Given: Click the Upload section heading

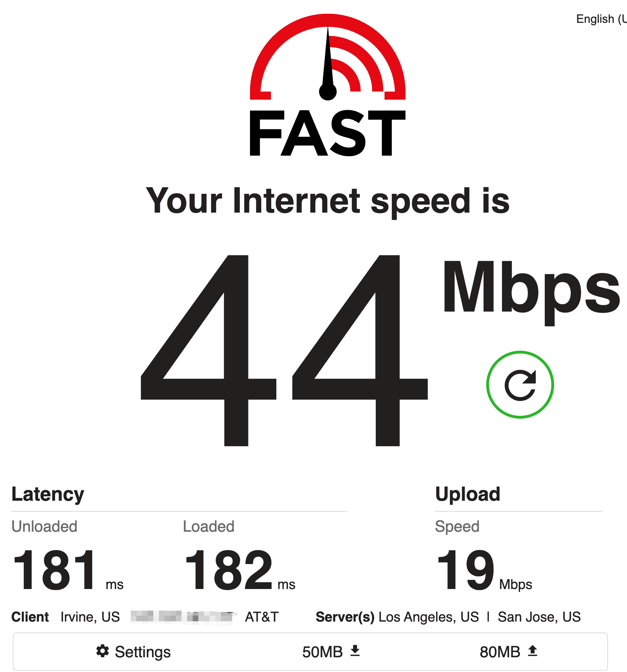Looking at the screenshot, I should tap(467, 494).
